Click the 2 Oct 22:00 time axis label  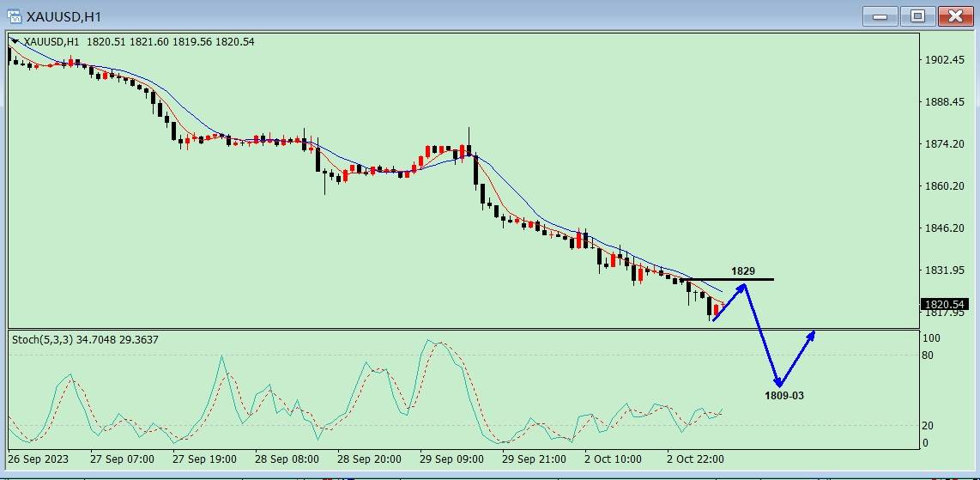click(x=696, y=459)
